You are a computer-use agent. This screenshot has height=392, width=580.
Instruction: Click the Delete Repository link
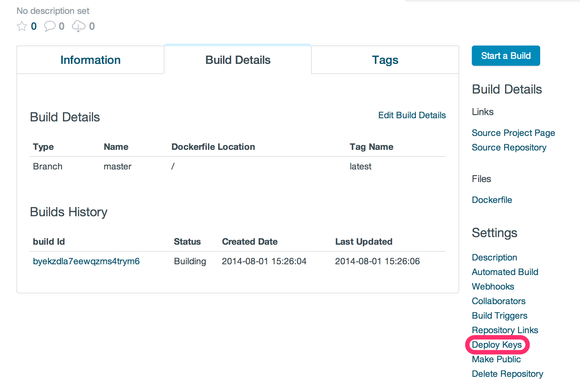click(x=507, y=374)
